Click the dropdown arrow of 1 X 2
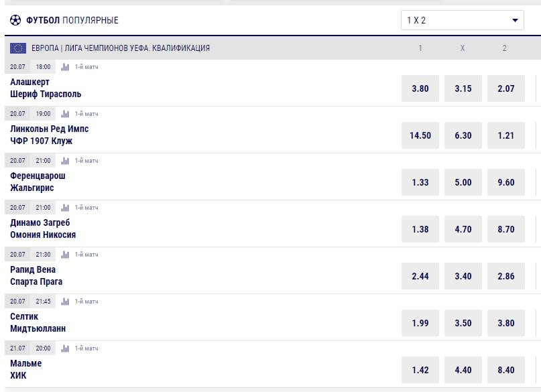Image resolution: width=541 pixels, height=392 pixels. [x=515, y=20]
